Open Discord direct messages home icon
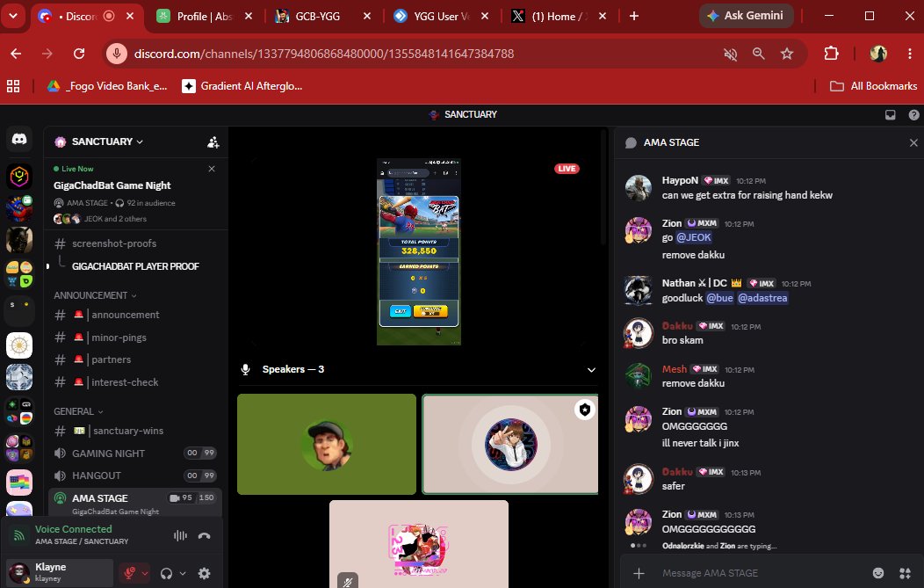 pyautogui.click(x=19, y=139)
